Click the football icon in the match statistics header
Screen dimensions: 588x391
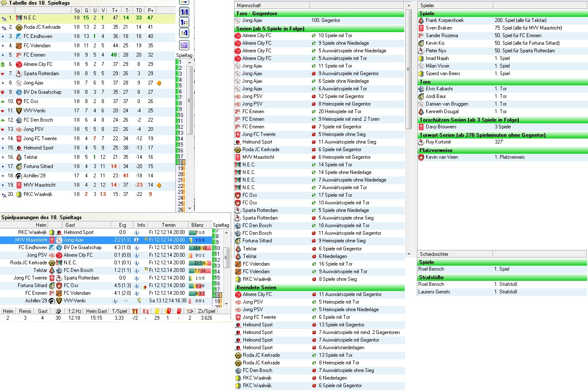(58, 311)
